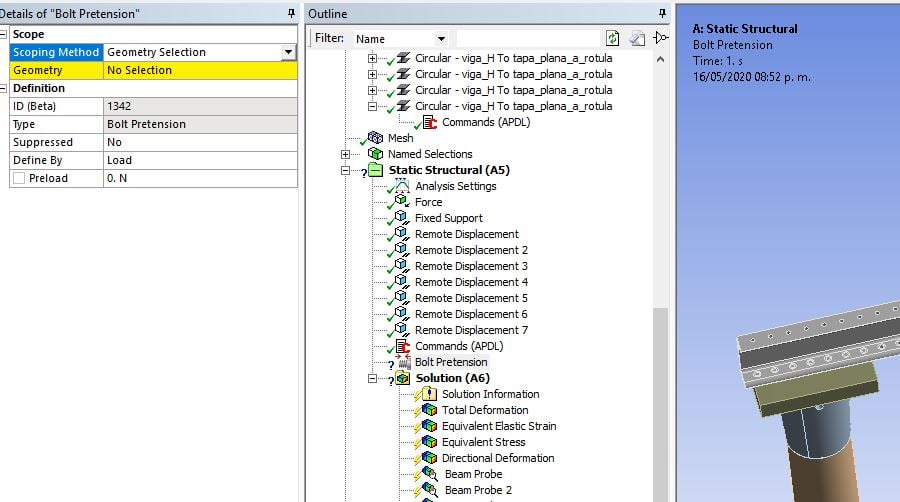
Task: Click the Type value 'Bolt Pretension'
Action: point(200,124)
